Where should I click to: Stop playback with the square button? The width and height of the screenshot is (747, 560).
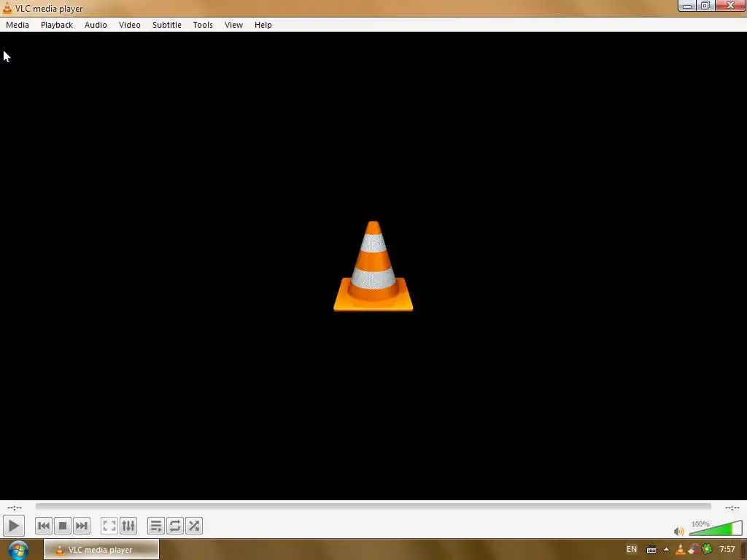pos(63,526)
